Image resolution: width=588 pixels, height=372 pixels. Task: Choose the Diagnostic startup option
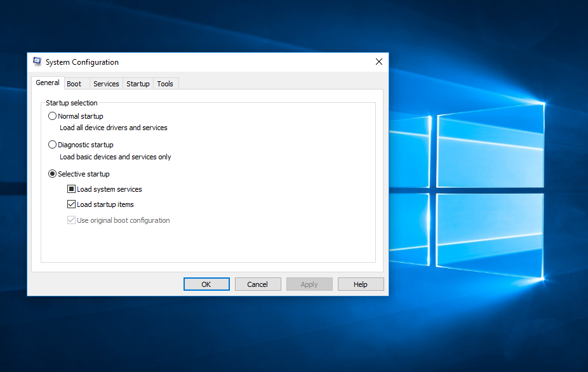[52, 145]
